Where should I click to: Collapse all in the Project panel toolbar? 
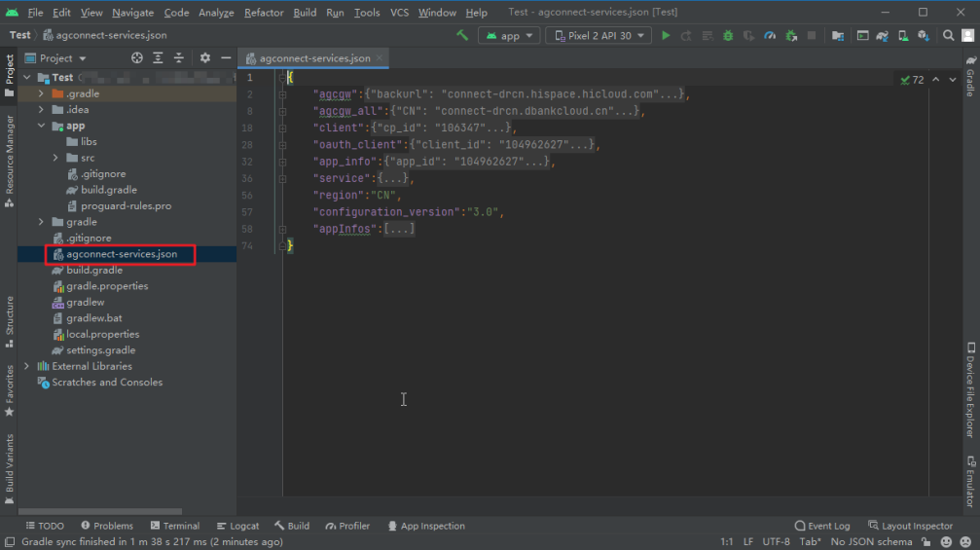pos(179,58)
